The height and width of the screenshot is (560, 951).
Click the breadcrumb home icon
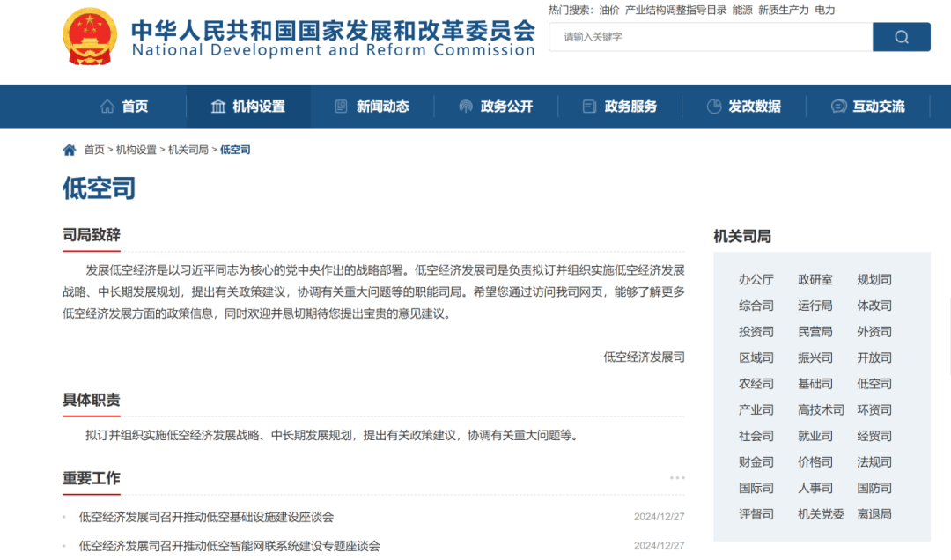(x=68, y=149)
